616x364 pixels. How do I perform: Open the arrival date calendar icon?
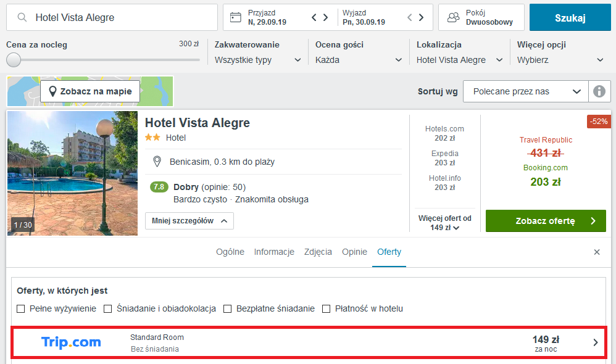[x=235, y=17]
